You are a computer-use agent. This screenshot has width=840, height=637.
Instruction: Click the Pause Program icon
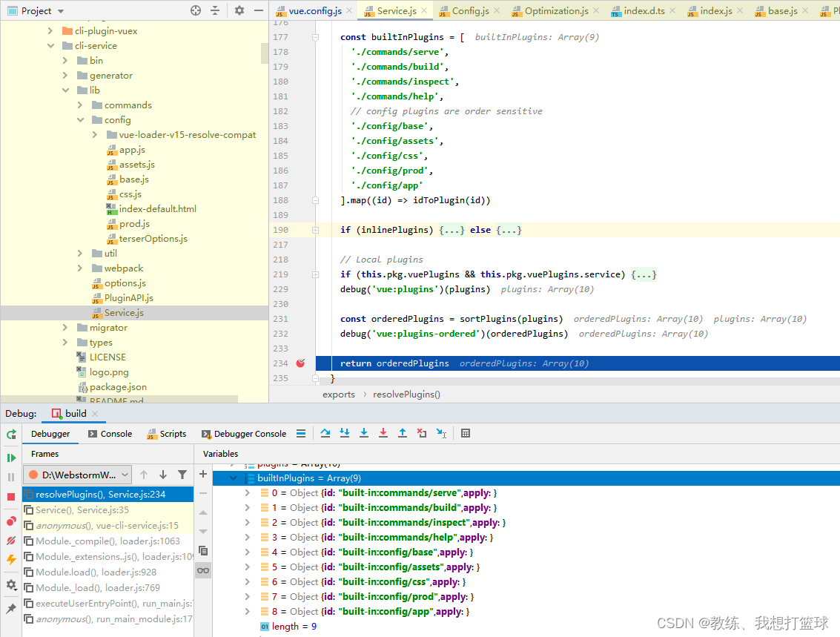coord(11,477)
